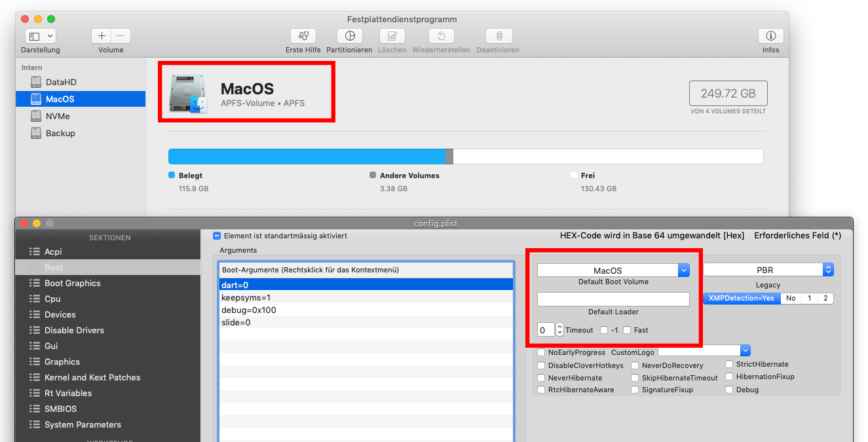
Task: Add a volume with the plus button
Action: (x=102, y=37)
